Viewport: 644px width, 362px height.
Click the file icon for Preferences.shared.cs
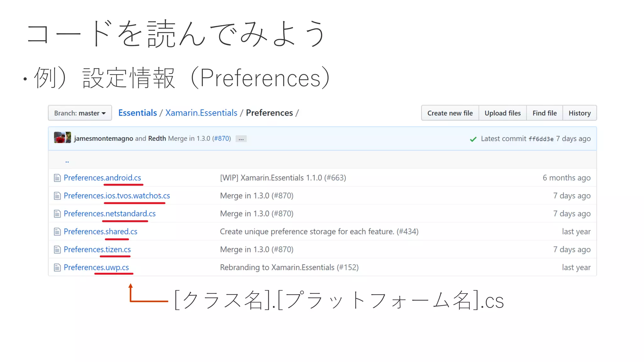tap(57, 232)
